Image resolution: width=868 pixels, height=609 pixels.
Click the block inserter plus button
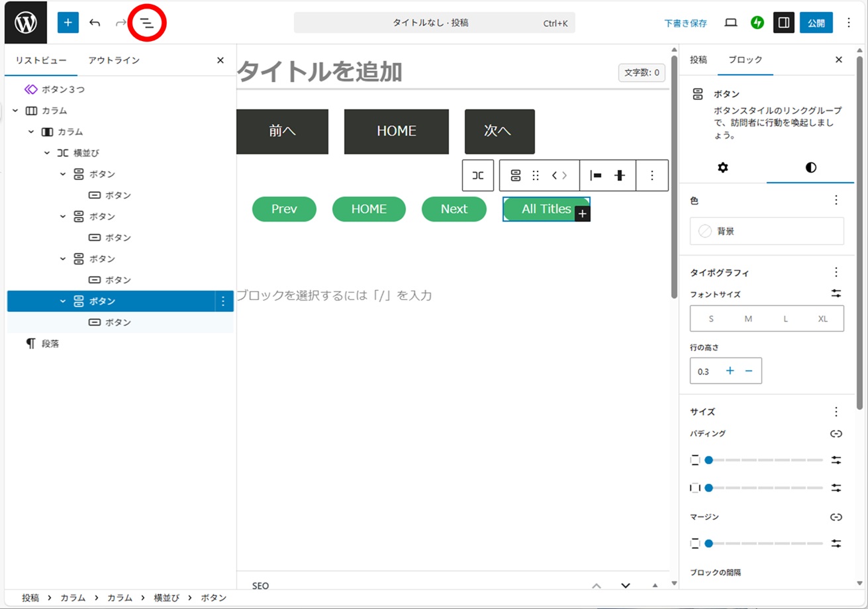[68, 23]
